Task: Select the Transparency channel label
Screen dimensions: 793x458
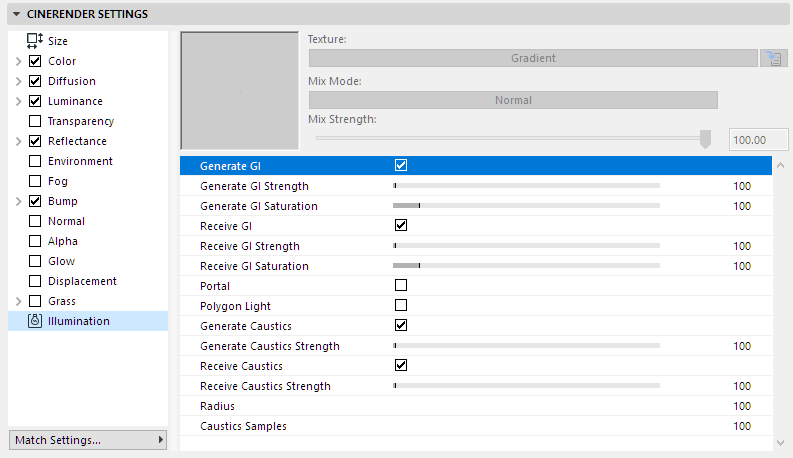Action: (x=81, y=121)
